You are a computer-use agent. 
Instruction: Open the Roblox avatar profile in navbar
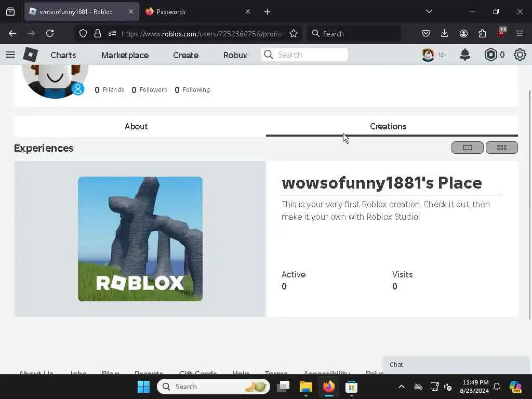428,55
